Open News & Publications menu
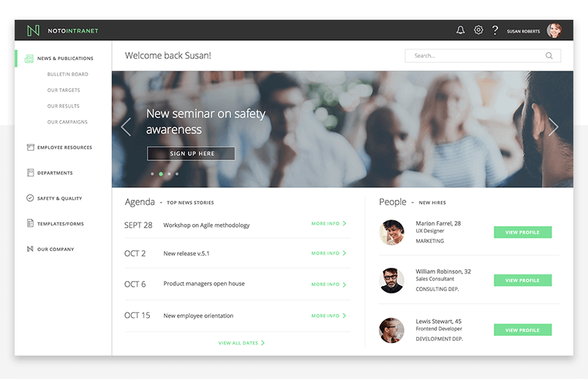Screen dimensions: 588x379 65,59
